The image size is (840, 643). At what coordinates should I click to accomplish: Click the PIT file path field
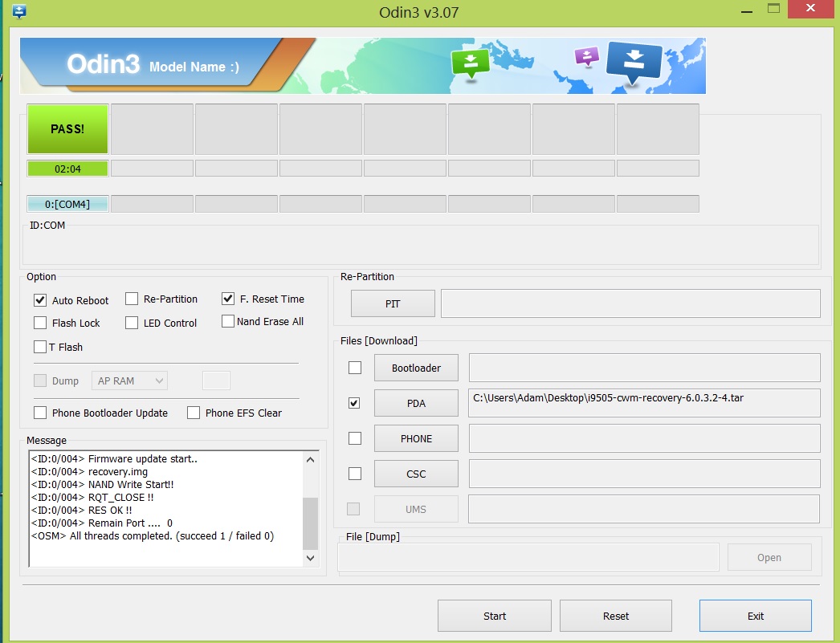coord(630,303)
